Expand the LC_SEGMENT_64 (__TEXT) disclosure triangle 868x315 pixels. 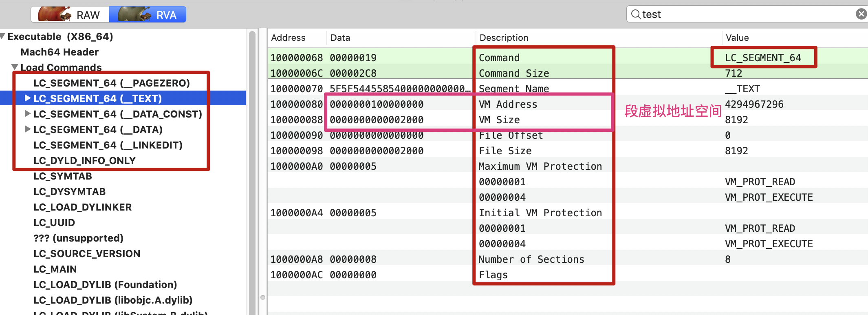(27, 98)
